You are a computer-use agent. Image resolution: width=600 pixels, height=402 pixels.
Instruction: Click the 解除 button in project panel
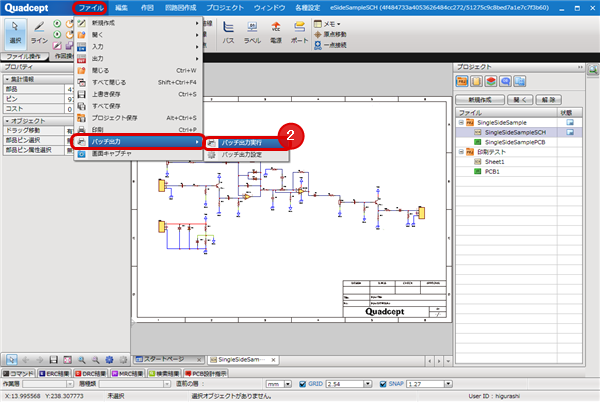[x=548, y=100]
